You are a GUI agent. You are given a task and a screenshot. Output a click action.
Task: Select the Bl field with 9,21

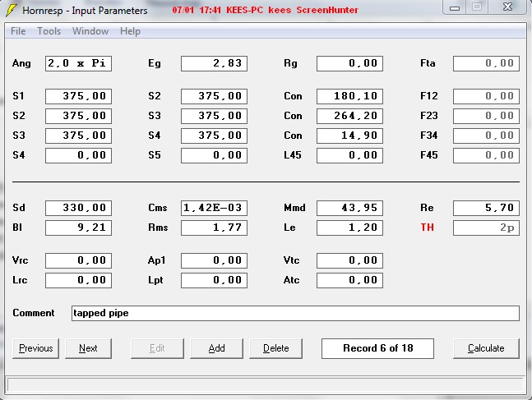point(78,228)
